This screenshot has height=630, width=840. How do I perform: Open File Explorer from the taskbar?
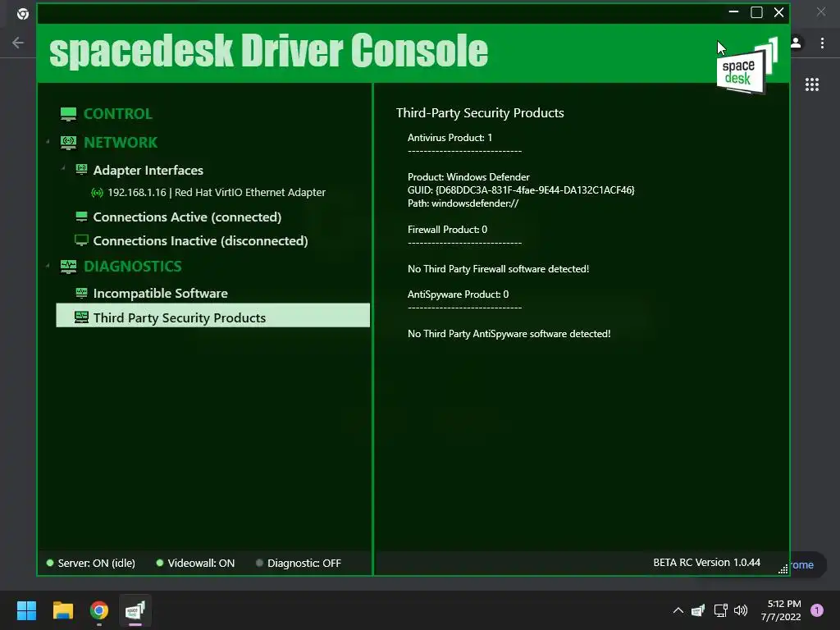point(62,610)
